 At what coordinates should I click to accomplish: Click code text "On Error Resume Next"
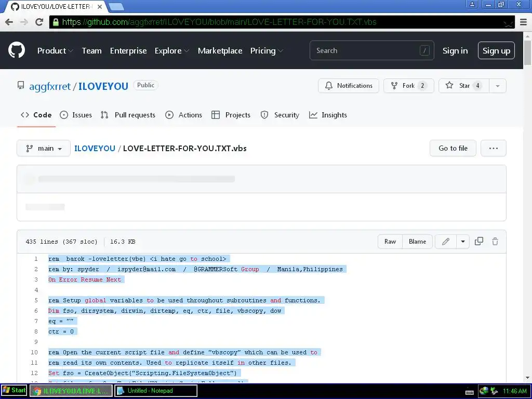85,280
